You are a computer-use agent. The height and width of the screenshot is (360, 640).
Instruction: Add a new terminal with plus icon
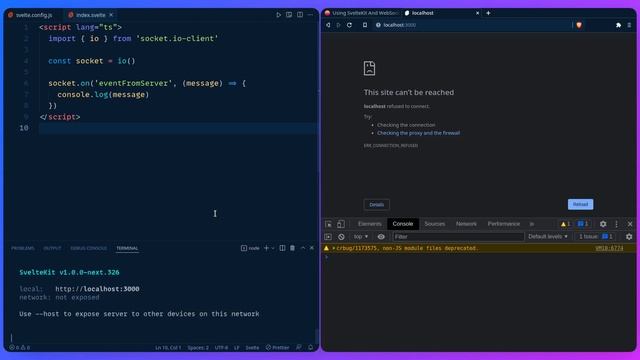pyautogui.click(x=266, y=248)
